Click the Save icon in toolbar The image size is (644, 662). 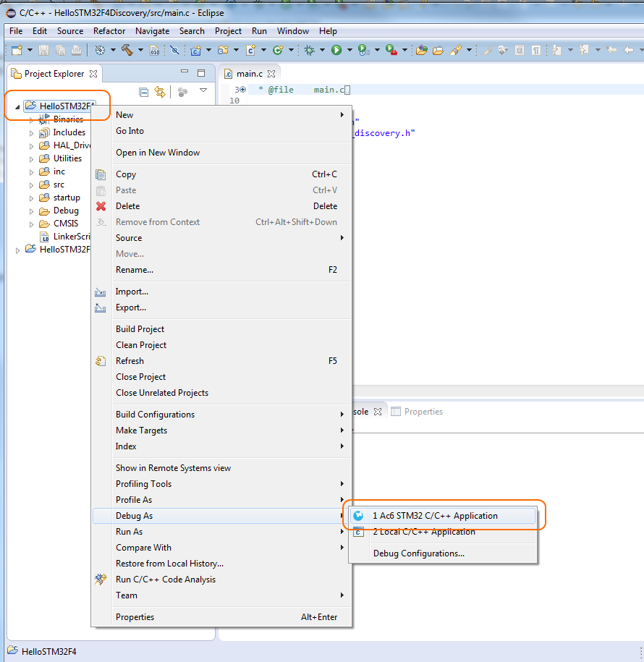43,50
